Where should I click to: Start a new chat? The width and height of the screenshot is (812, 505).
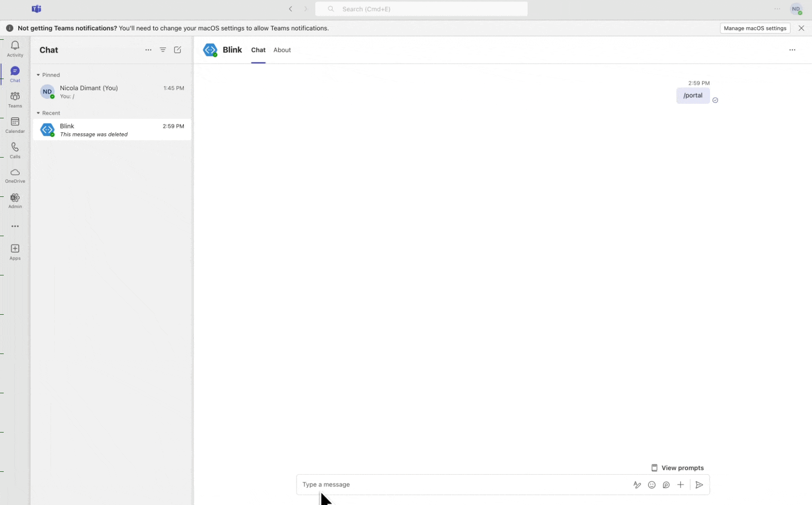click(178, 50)
